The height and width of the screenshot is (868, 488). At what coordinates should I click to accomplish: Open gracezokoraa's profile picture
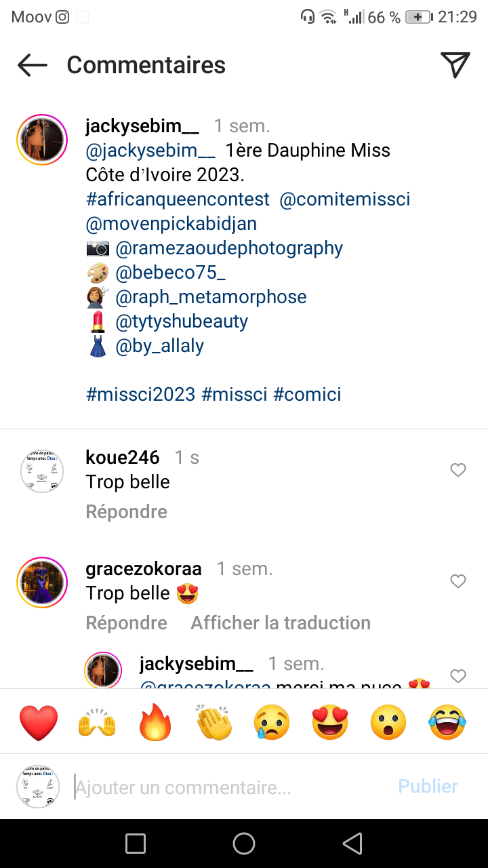[42, 583]
